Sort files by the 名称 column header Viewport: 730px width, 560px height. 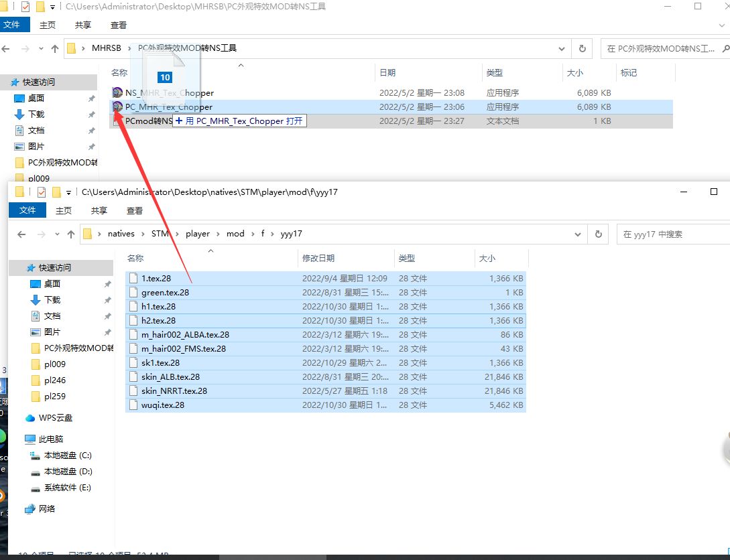tap(135, 258)
